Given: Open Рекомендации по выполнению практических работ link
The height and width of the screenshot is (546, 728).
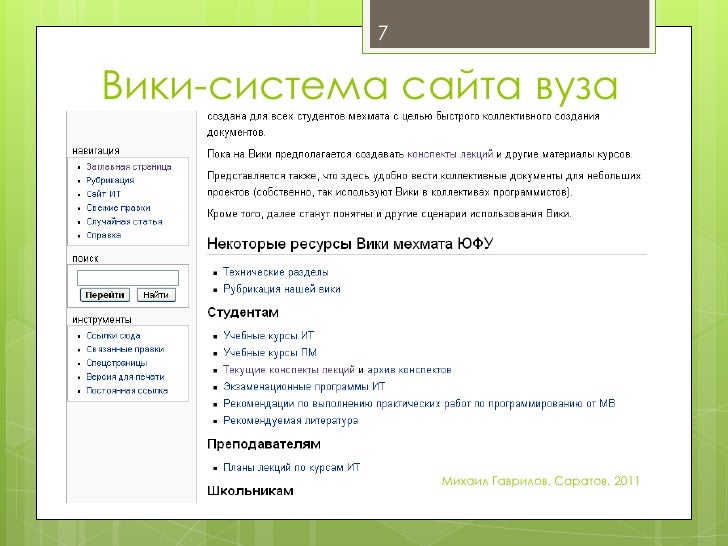Looking at the screenshot, I should point(419,403).
